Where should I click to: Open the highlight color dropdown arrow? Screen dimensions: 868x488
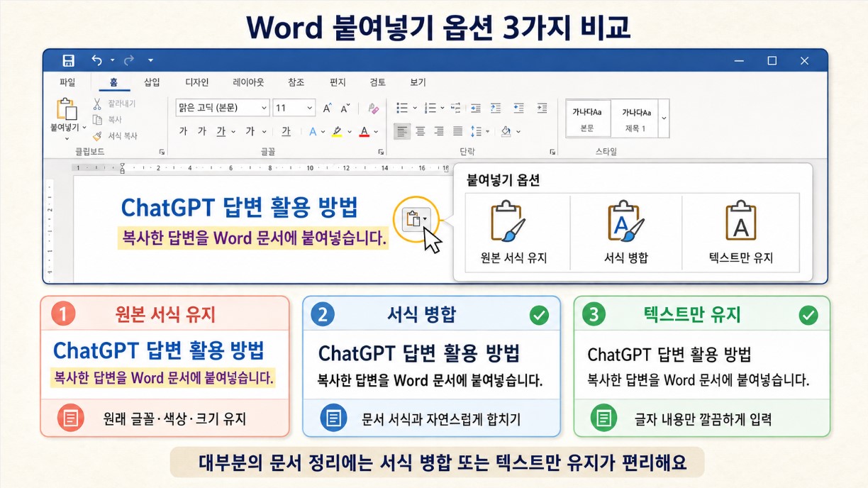click(349, 132)
